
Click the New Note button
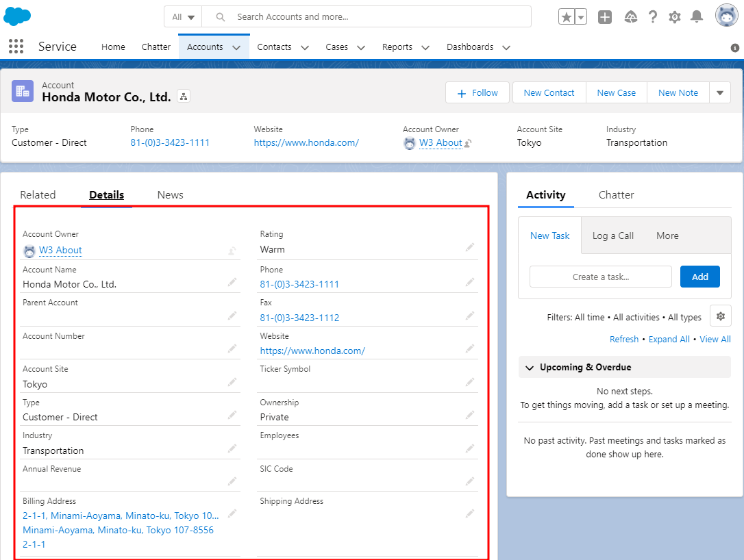pyautogui.click(x=678, y=93)
